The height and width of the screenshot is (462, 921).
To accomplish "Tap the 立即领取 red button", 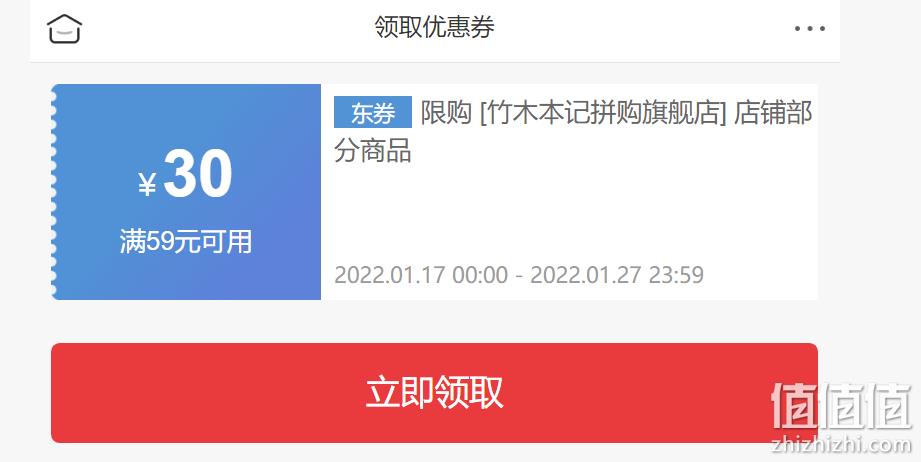I will pyautogui.click(x=434, y=393).
